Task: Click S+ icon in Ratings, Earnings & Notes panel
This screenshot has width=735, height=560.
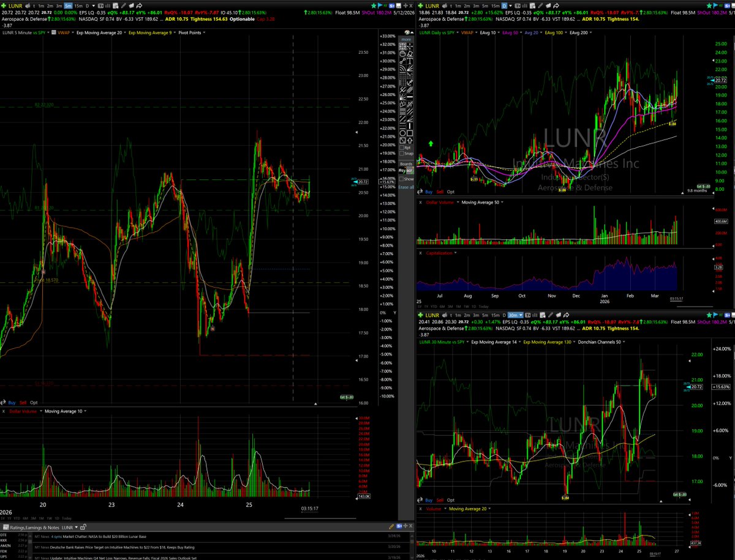Action: pyautogui.click(x=399, y=526)
